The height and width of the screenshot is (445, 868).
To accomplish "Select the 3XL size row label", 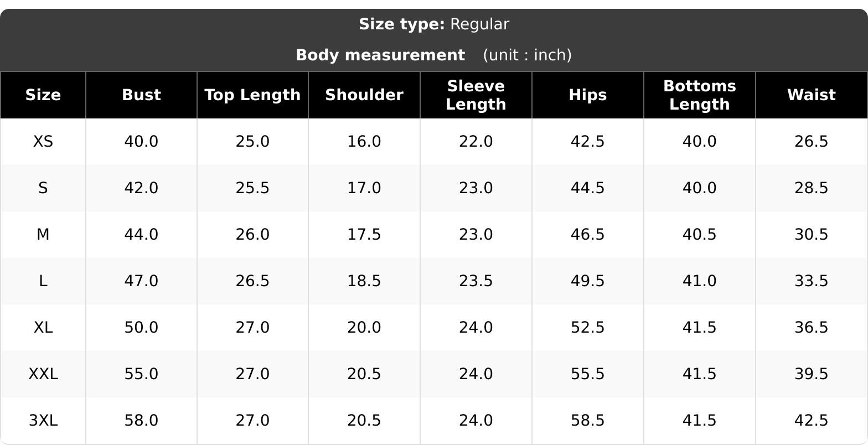I will [43, 421].
